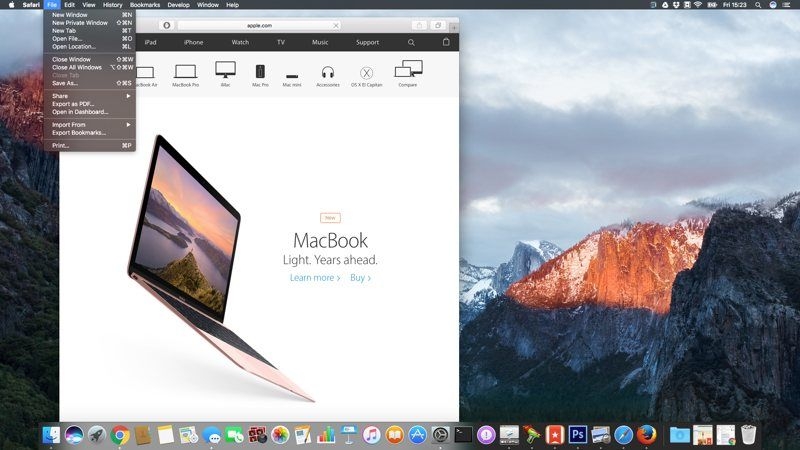
Task: Click the MacBook Buy link
Action: point(360,278)
